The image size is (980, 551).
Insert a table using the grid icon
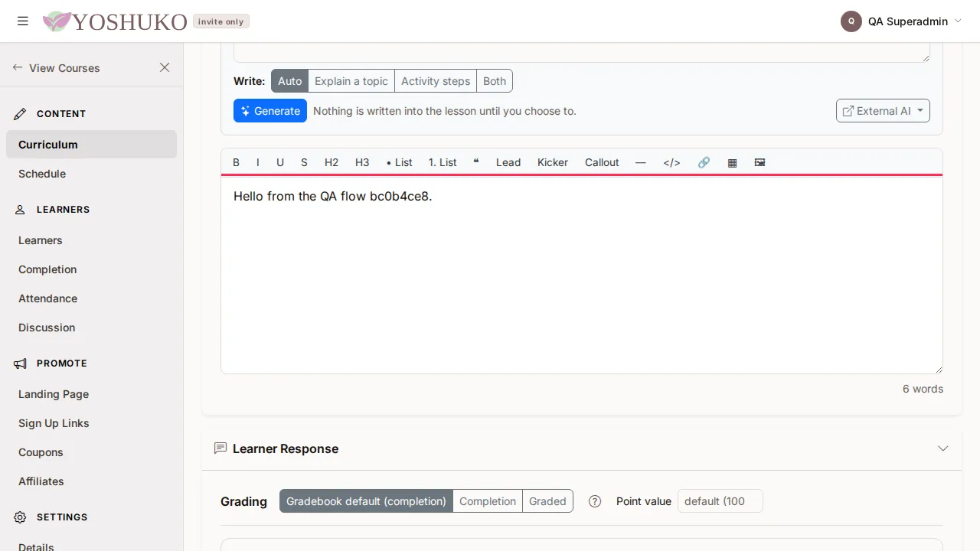[x=732, y=162]
